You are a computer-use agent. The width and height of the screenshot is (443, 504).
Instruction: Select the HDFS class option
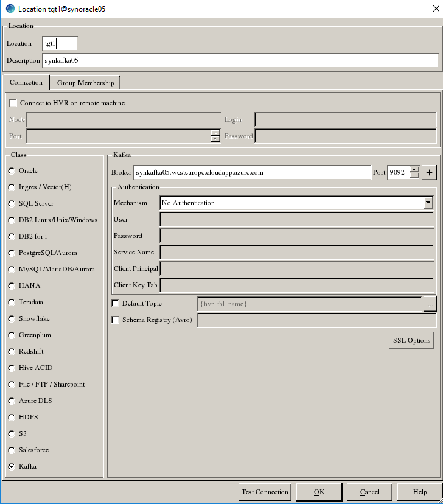tap(12, 417)
